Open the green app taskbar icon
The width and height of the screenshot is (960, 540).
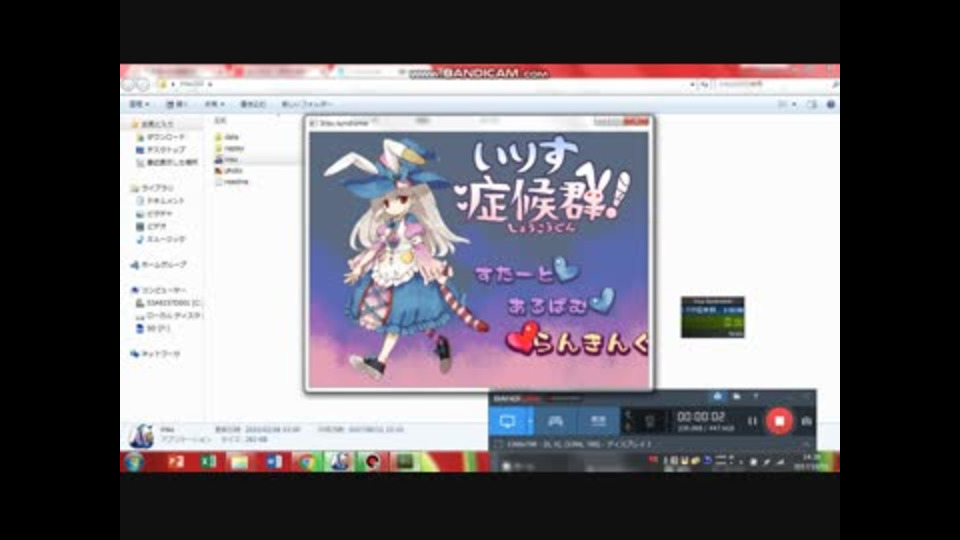point(405,462)
